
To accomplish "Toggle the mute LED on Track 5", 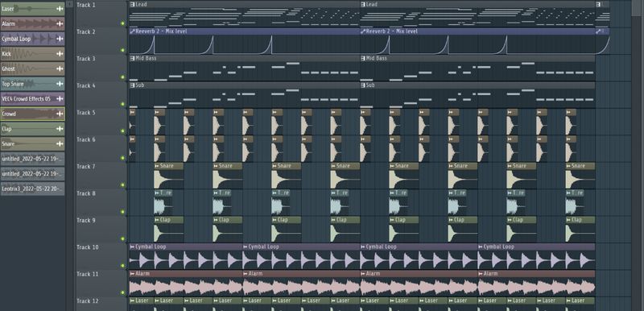I will [122, 131].
